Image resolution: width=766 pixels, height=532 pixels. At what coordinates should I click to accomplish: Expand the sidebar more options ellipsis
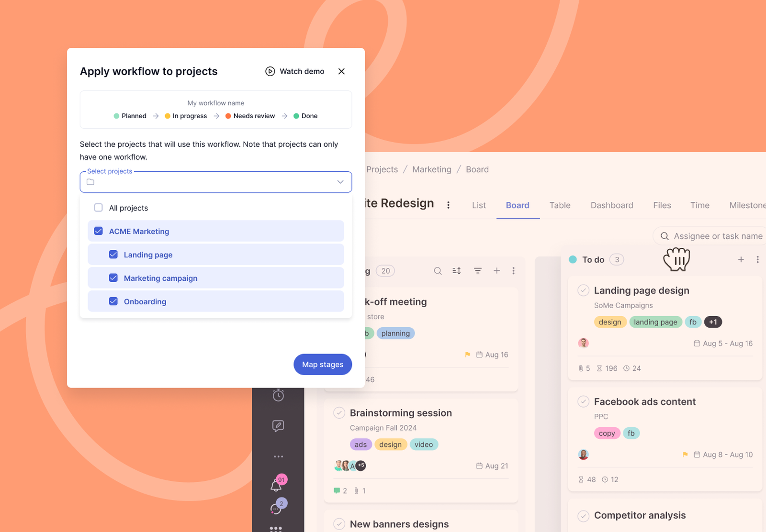pyautogui.click(x=278, y=456)
